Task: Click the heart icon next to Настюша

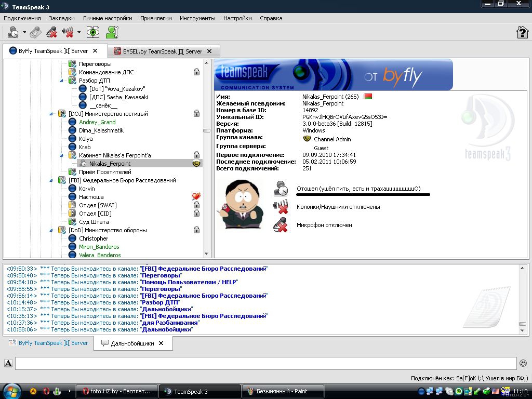Action: (x=196, y=197)
